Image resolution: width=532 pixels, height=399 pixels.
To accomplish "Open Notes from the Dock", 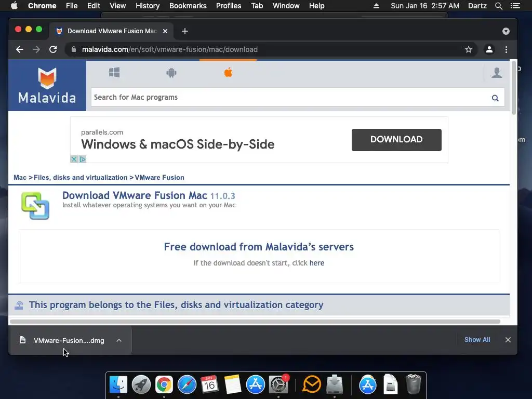I will click(x=232, y=384).
